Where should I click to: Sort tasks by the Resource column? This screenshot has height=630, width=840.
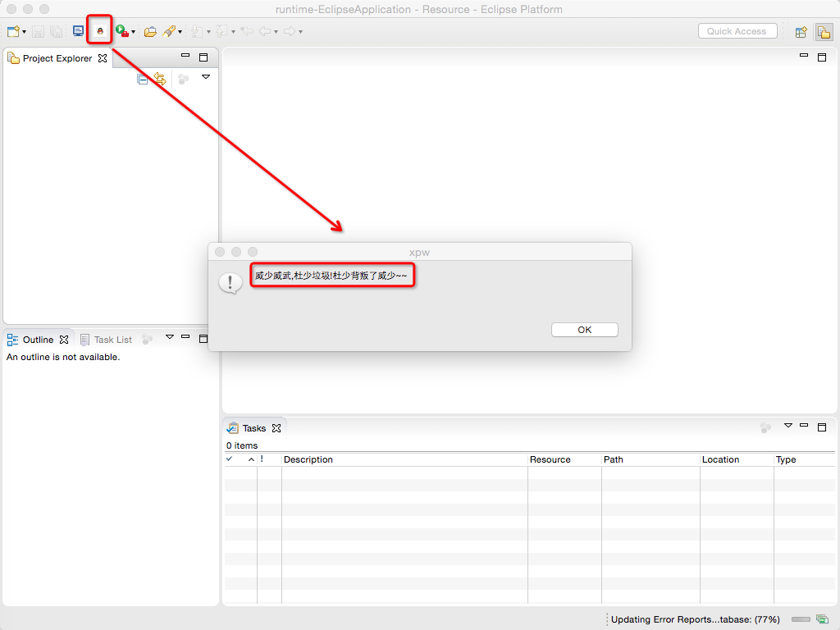tap(564, 459)
